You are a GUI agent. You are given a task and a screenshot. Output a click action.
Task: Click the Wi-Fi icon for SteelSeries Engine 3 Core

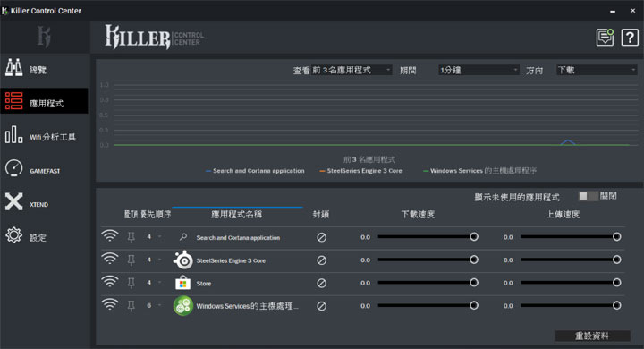tap(110, 259)
